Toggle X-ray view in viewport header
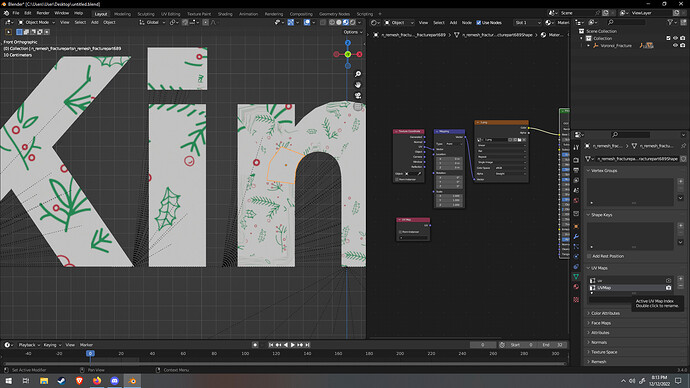The width and height of the screenshot is (690, 388). [x=323, y=22]
